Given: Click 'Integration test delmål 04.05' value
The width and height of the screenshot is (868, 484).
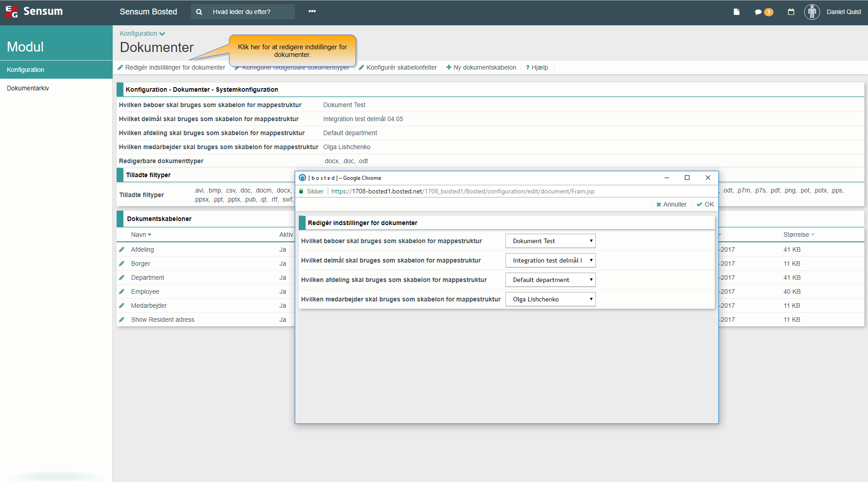Looking at the screenshot, I should pos(363,119).
